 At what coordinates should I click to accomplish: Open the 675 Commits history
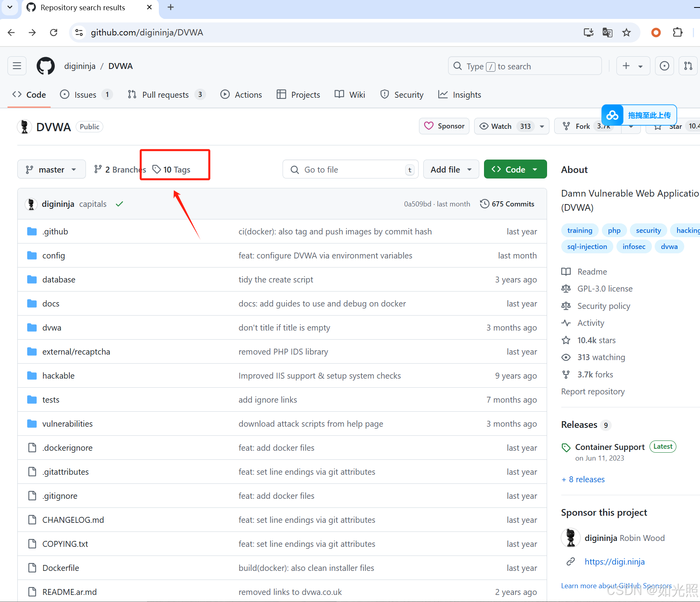pyautogui.click(x=507, y=204)
